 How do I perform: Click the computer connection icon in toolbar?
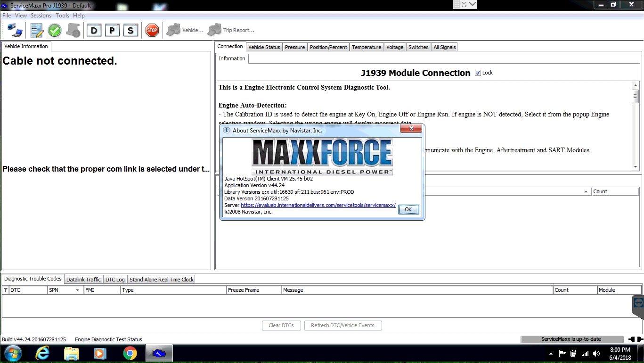coord(15,30)
